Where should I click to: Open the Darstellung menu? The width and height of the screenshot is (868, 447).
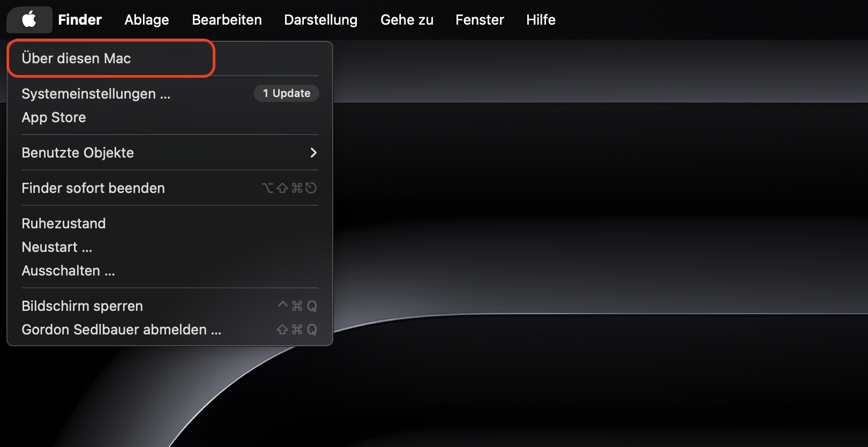point(320,20)
